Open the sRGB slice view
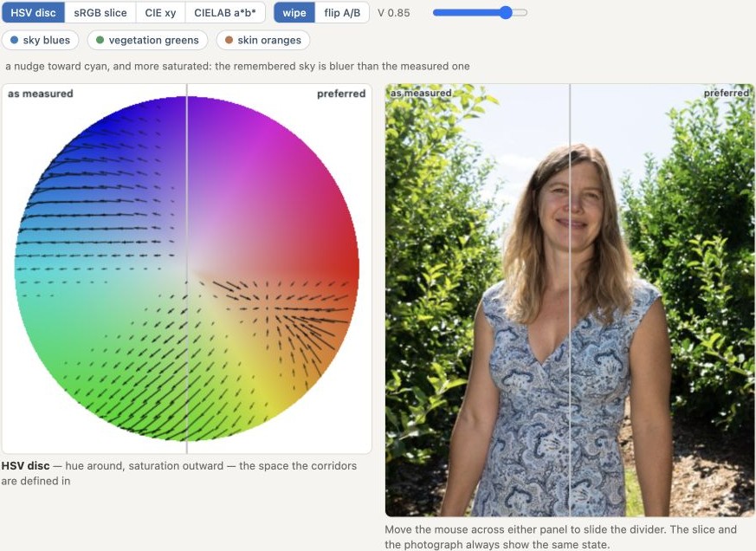 pyautogui.click(x=100, y=12)
